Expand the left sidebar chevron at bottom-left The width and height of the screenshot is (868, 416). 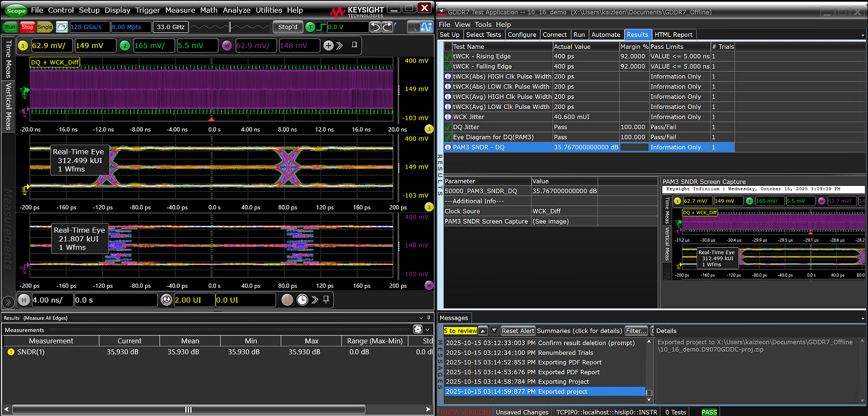(x=8, y=302)
